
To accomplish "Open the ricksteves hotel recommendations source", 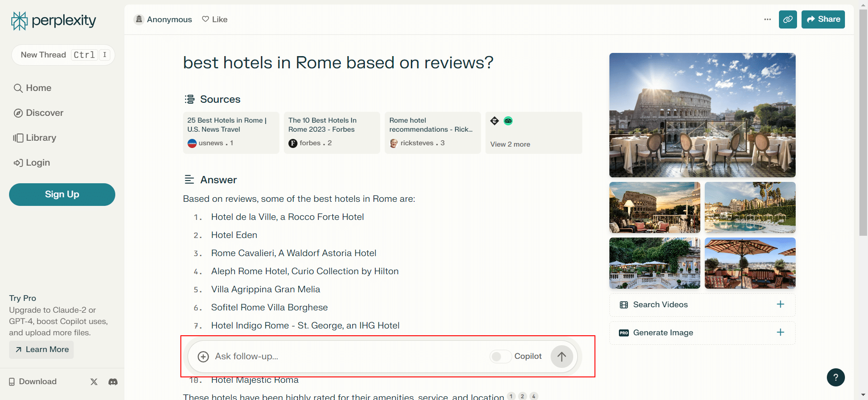I will 433,133.
